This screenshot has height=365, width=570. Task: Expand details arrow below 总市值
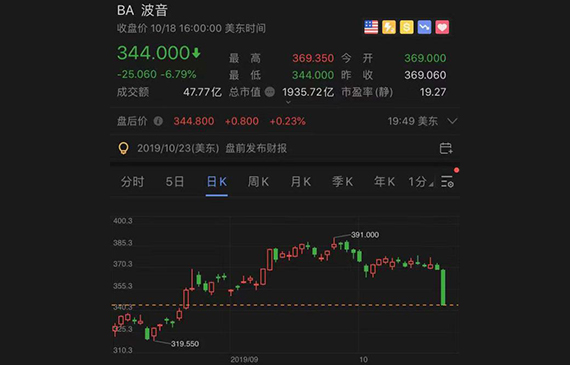point(288,103)
